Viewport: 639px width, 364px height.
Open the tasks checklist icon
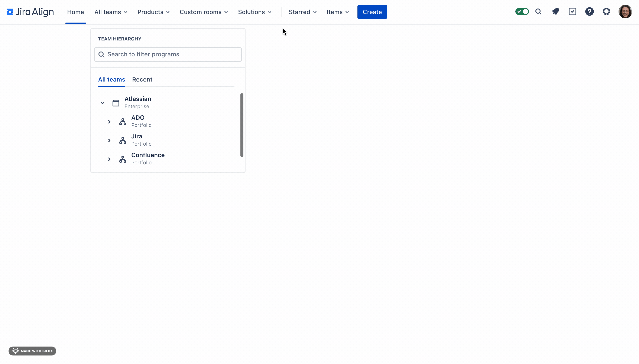tap(572, 11)
